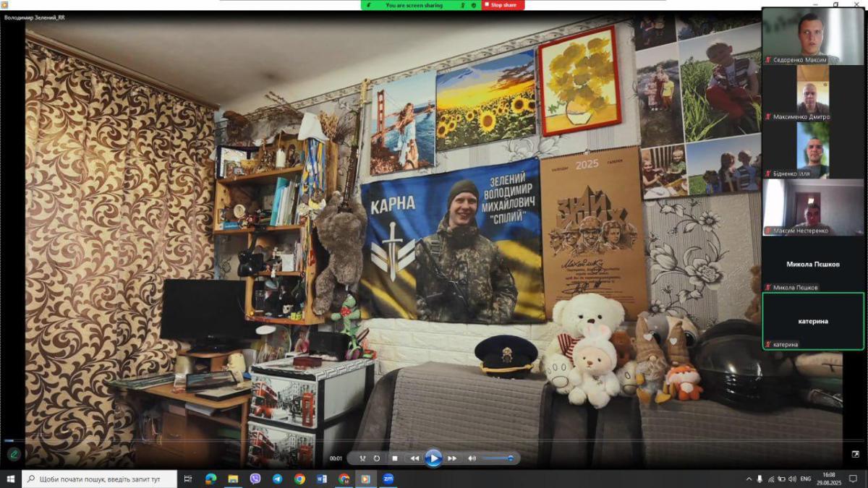
Task: Open the Windows notification center
Action: pyautogui.click(x=853, y=479)
